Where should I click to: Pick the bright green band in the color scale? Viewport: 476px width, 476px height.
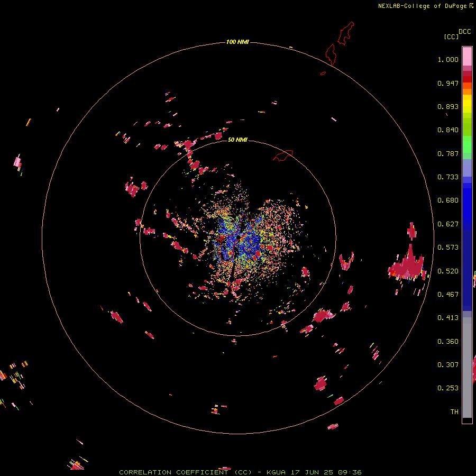[467, 144]
